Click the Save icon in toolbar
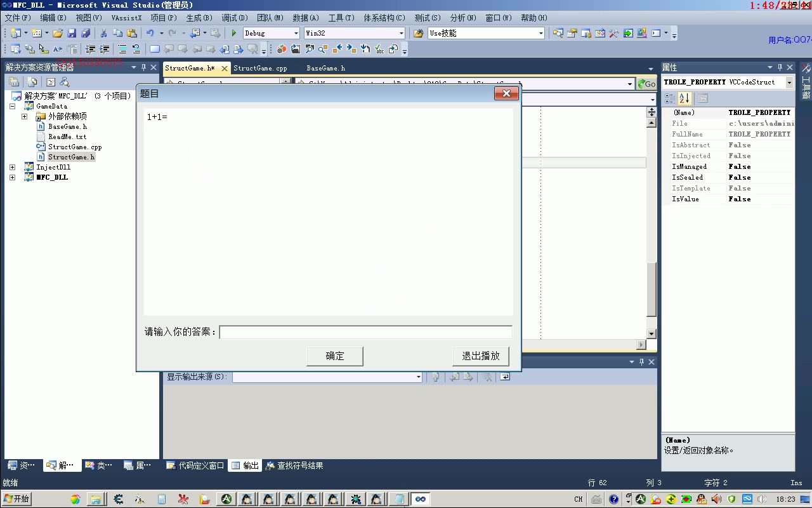 tap(72, 33)
